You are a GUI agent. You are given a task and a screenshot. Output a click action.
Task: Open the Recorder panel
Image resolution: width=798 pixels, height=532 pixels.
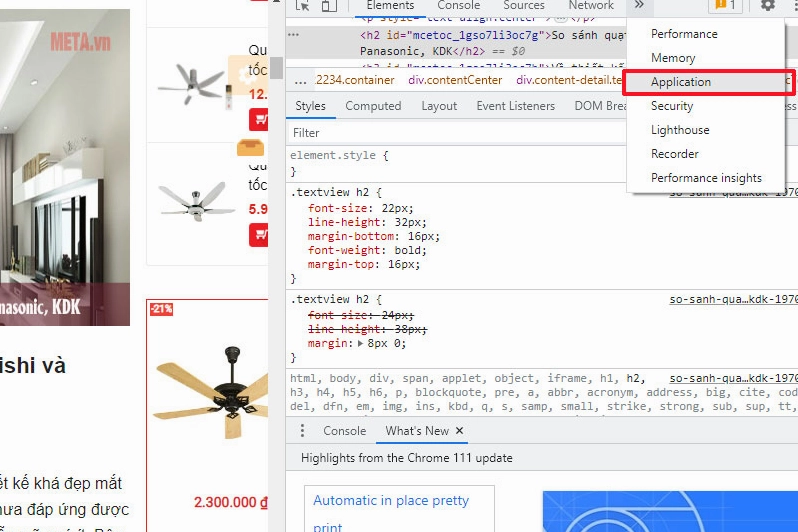tap(705, 154)
